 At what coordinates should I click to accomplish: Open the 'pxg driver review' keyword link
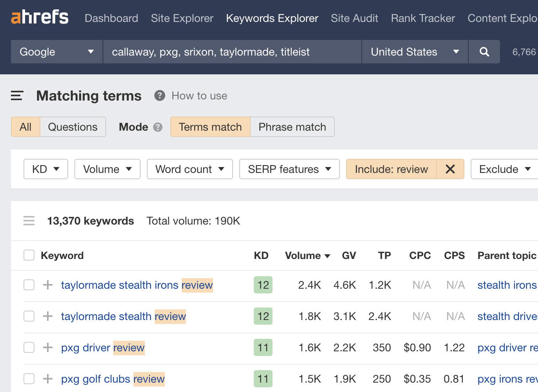point(103,347)
